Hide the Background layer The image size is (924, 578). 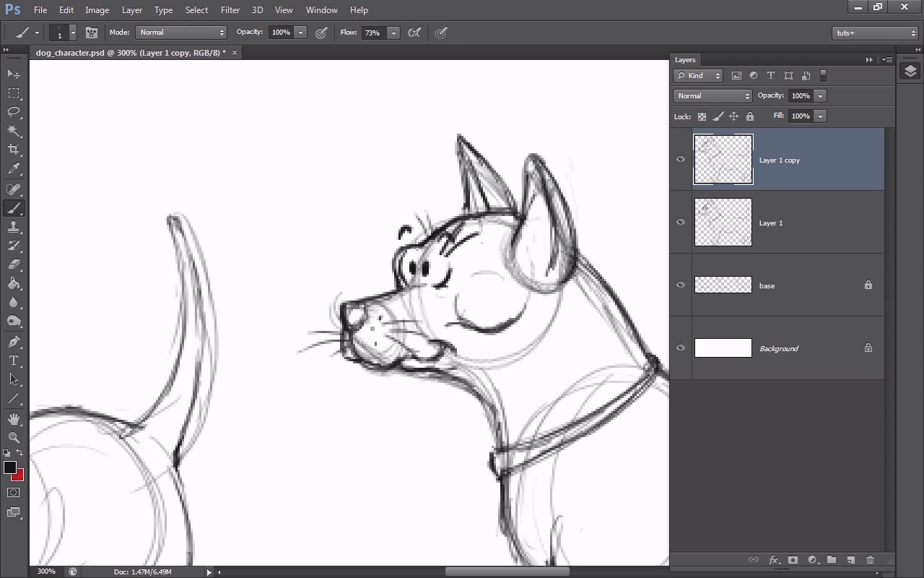click(x=681, y=348)
